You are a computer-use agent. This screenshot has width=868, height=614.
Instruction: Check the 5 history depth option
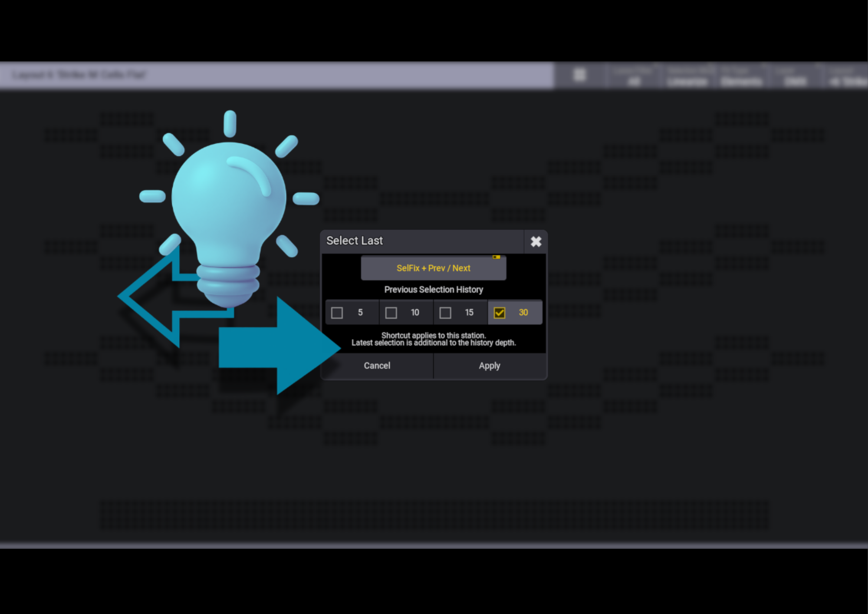point(352,312)
